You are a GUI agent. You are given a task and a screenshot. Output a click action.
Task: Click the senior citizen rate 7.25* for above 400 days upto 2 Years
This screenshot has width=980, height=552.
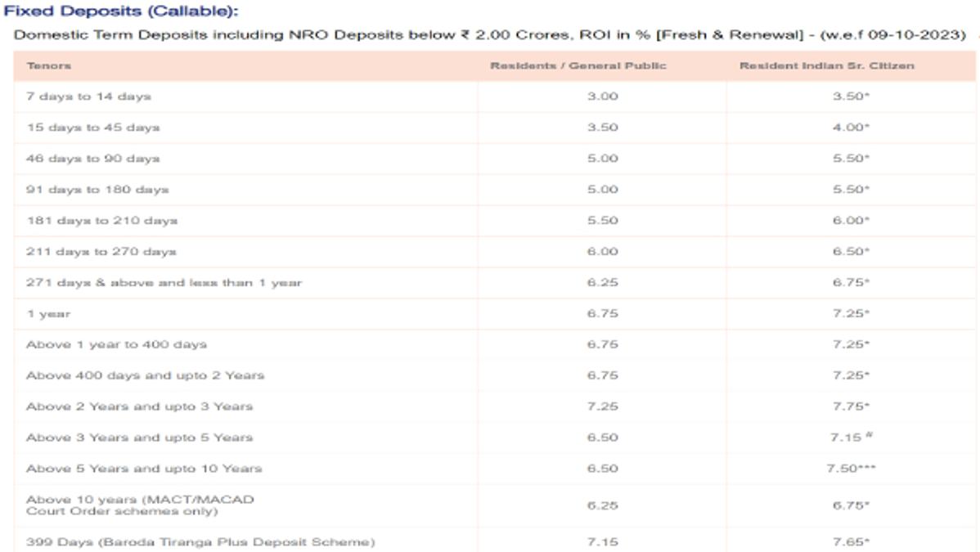point(851,375)
